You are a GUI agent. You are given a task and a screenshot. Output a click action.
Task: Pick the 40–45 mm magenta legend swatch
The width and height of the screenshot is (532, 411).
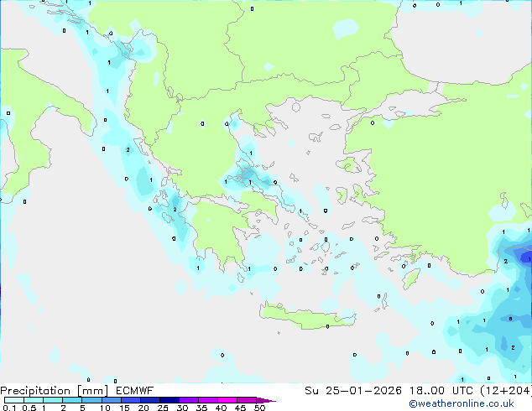[x=227, y=400]
